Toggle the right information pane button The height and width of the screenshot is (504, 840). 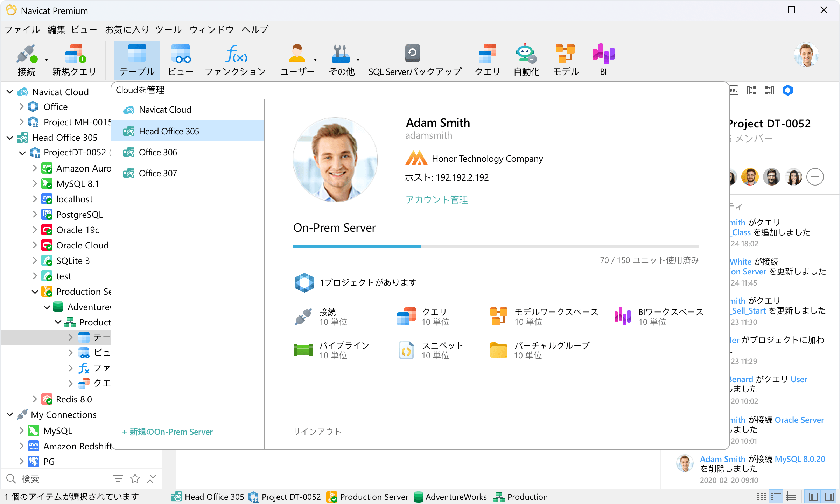(829, 497)
